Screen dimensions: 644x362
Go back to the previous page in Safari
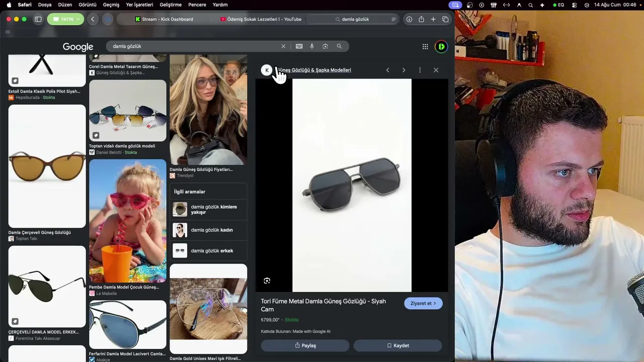tap(93, 19)
